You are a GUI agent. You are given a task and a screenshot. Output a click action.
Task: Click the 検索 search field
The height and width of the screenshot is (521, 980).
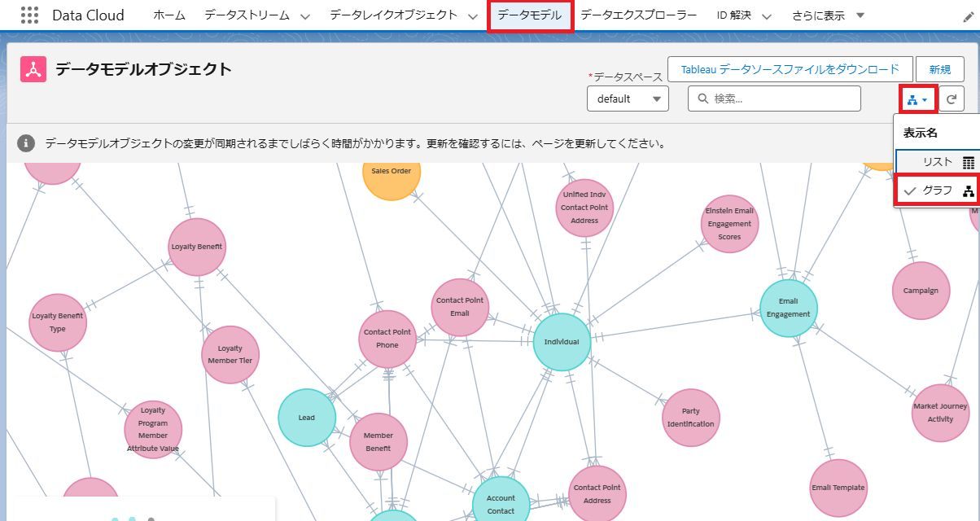[x=774, y=99]
